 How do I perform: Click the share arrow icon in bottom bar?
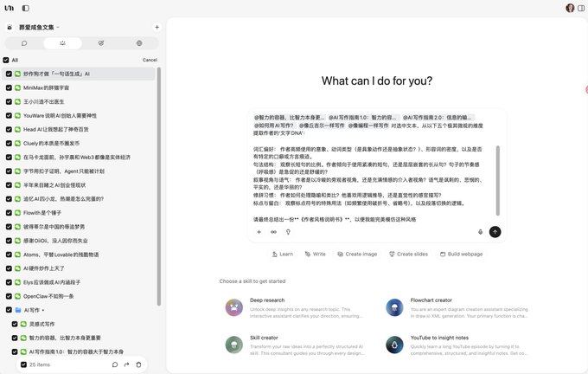pyautogui.click(x=127, y=364)
